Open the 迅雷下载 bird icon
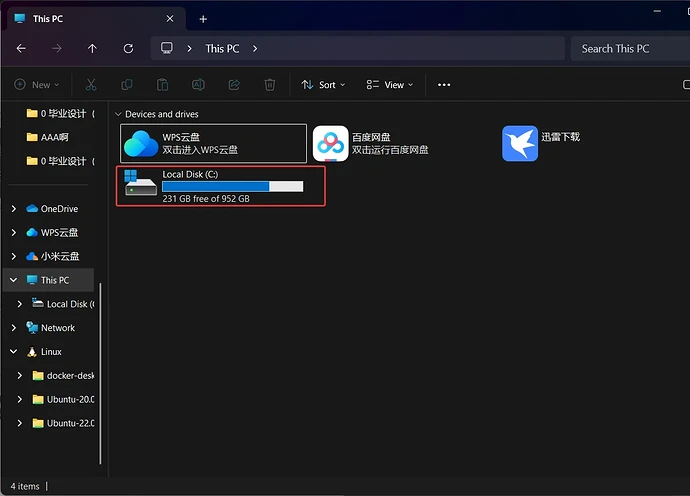 (520, 143)
